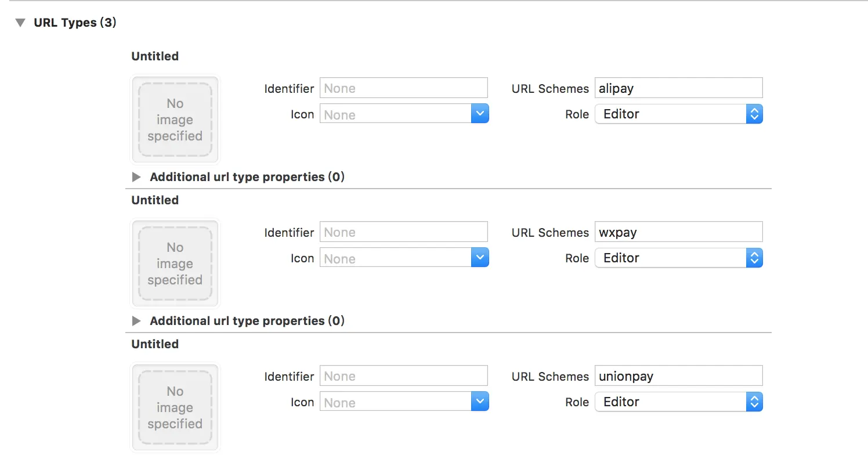Select the image well for unionpay URL type
Image resolution: width=868 pixels, height=455 pixels.
pyautogui.click(x=175, y=407)
